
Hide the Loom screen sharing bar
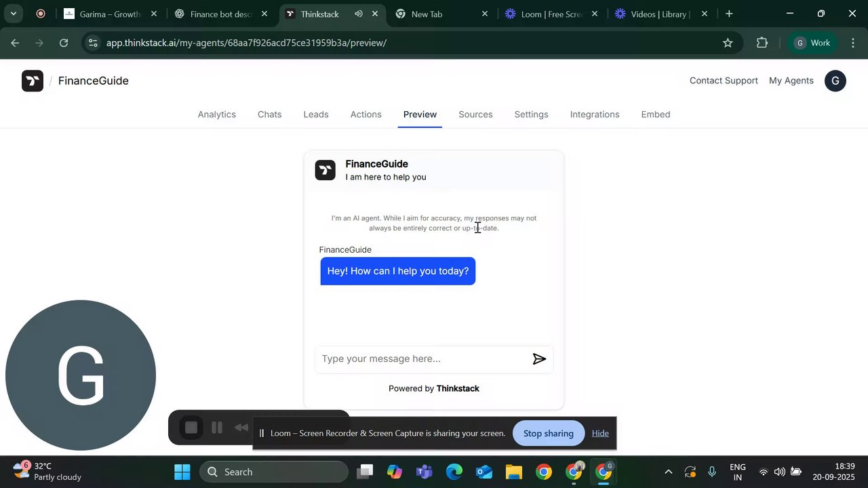[x=600, y=433]
